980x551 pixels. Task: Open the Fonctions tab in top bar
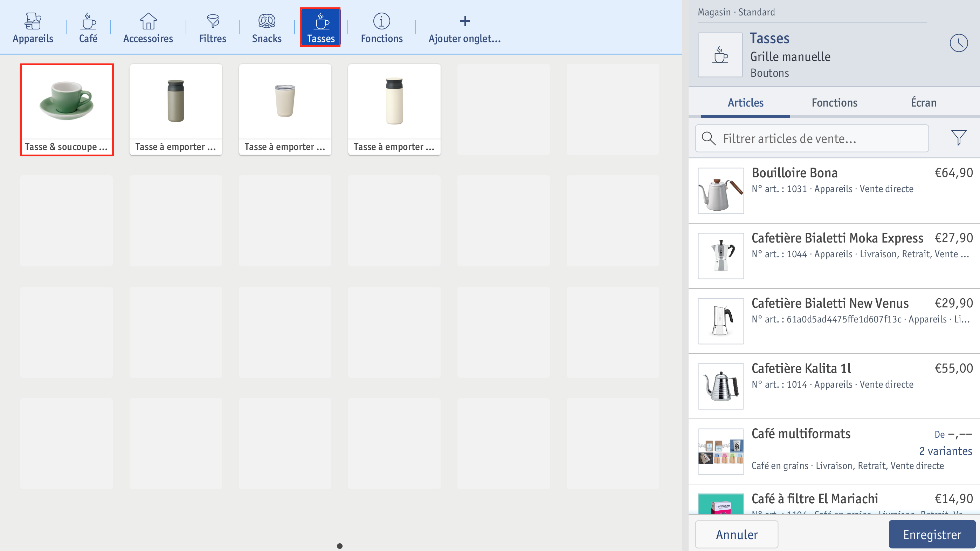tap(381, 28)
